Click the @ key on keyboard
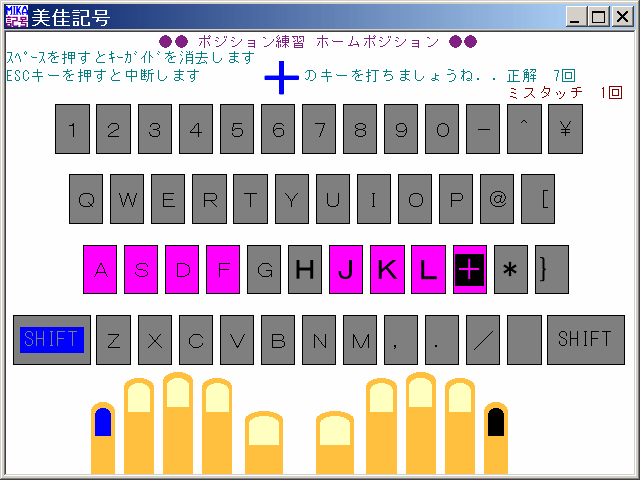 click(497, 199)
